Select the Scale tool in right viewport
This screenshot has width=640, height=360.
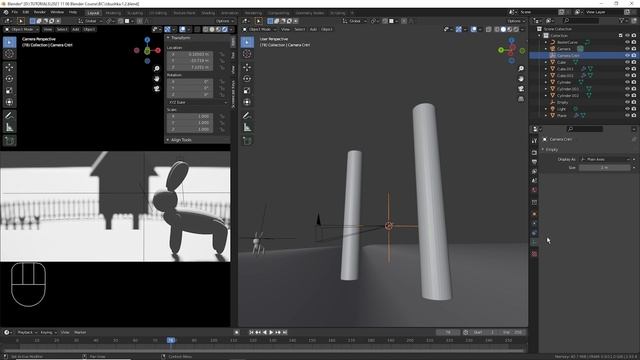(x=247, y=91)
